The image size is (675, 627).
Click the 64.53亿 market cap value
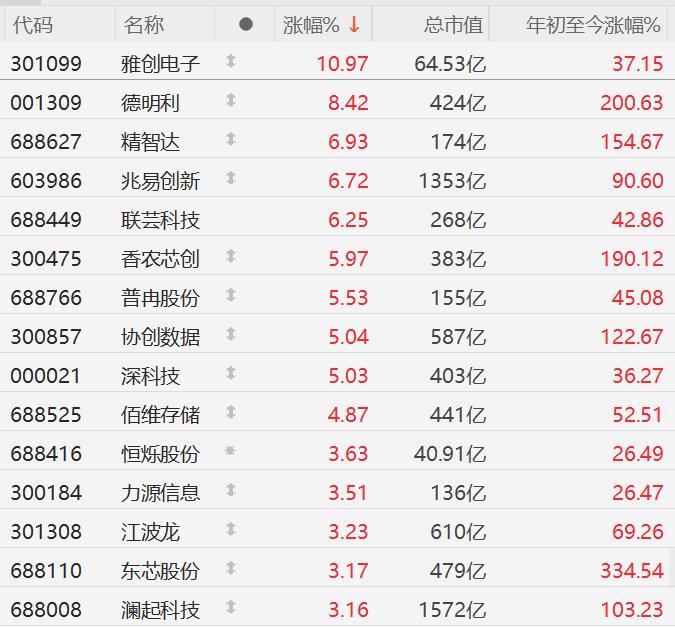[450, 65]
